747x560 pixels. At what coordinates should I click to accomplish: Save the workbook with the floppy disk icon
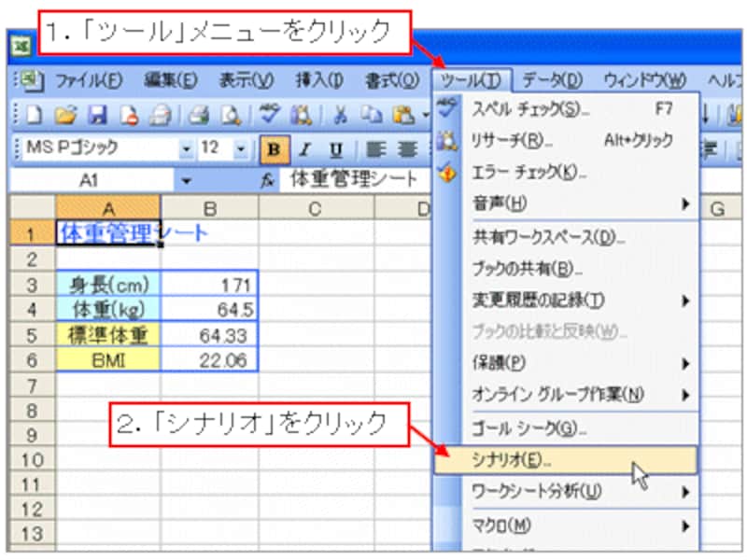pos(97,115)
